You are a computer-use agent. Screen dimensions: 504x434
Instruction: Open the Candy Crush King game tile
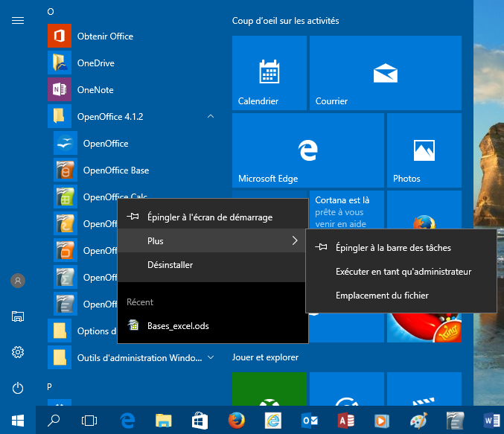click(x=424, y=328)
